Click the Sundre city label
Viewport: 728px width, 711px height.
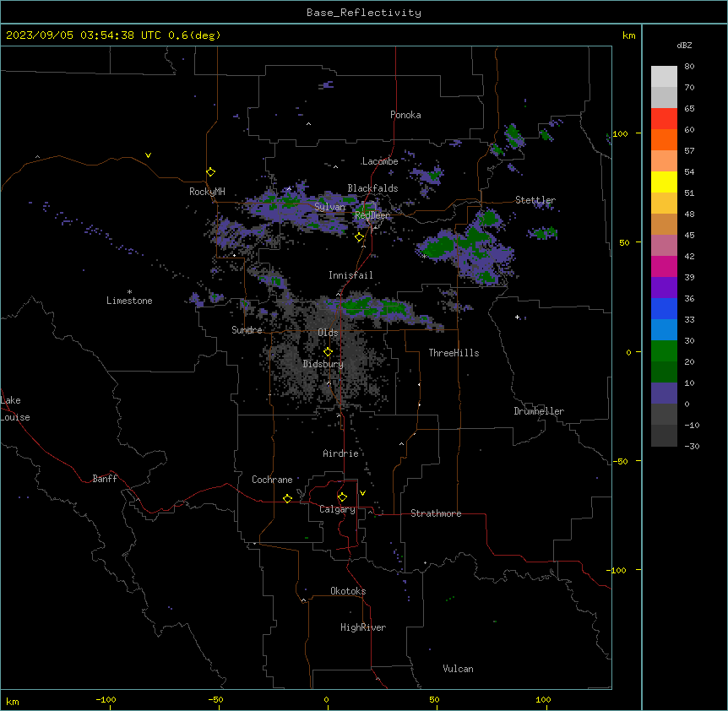[247, 330]
